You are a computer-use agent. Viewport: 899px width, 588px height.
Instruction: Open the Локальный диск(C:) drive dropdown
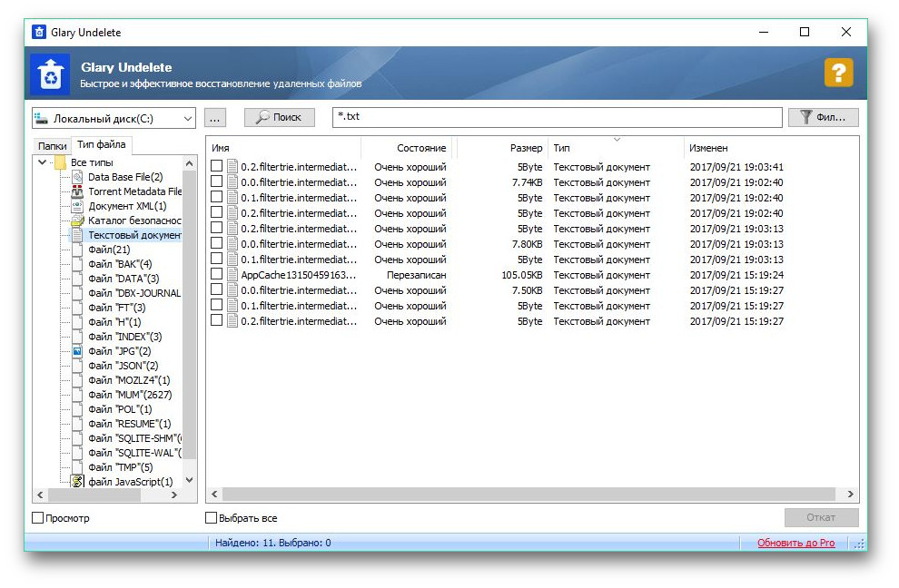(x=187, y=118)
